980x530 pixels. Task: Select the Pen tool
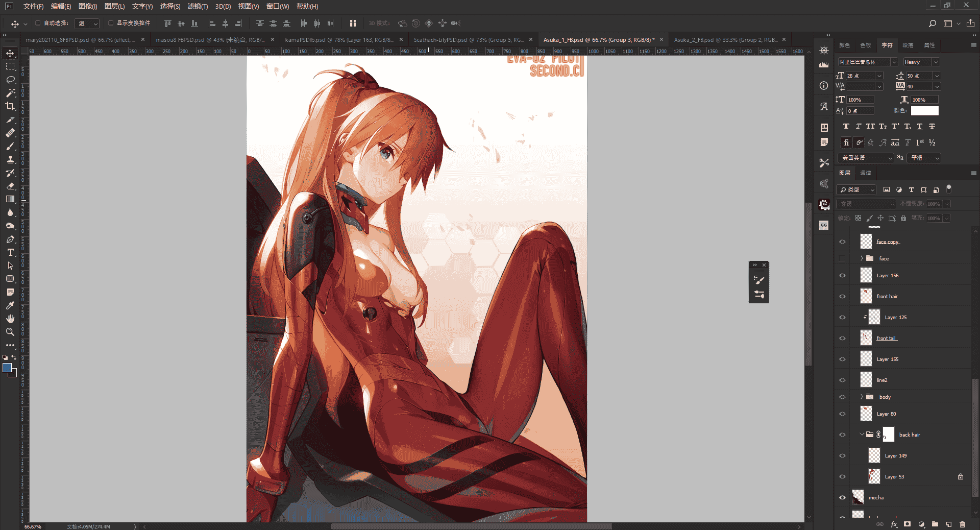[10, 239]
